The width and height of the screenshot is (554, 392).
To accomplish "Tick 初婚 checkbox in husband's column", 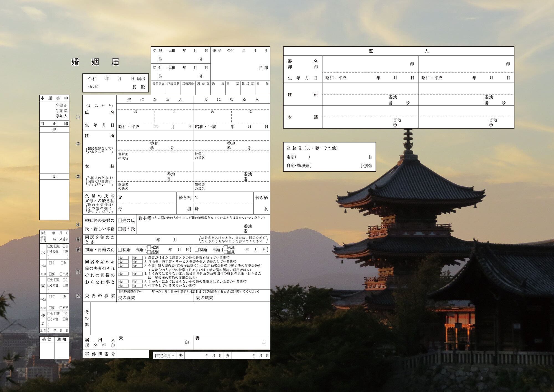I will (x=120, y=250).
